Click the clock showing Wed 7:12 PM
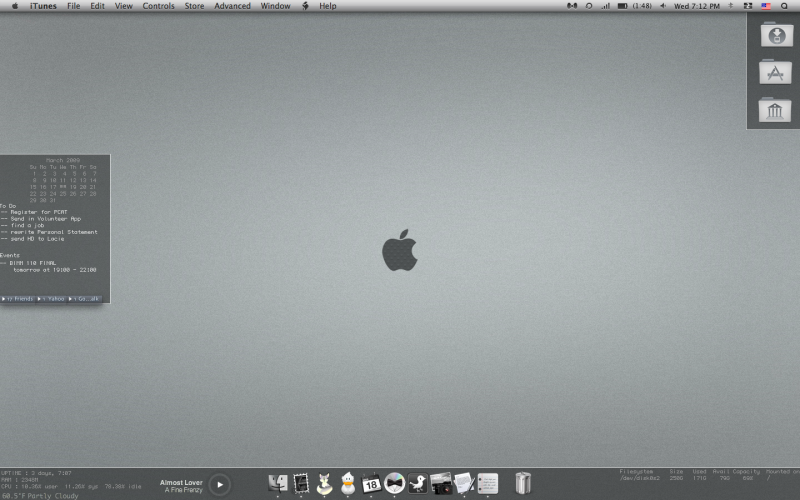 tap(696, 6)
